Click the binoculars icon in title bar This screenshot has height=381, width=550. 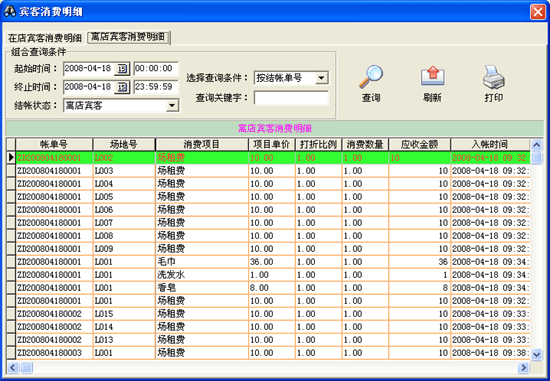pyautogui.click(x=9, y=12)
